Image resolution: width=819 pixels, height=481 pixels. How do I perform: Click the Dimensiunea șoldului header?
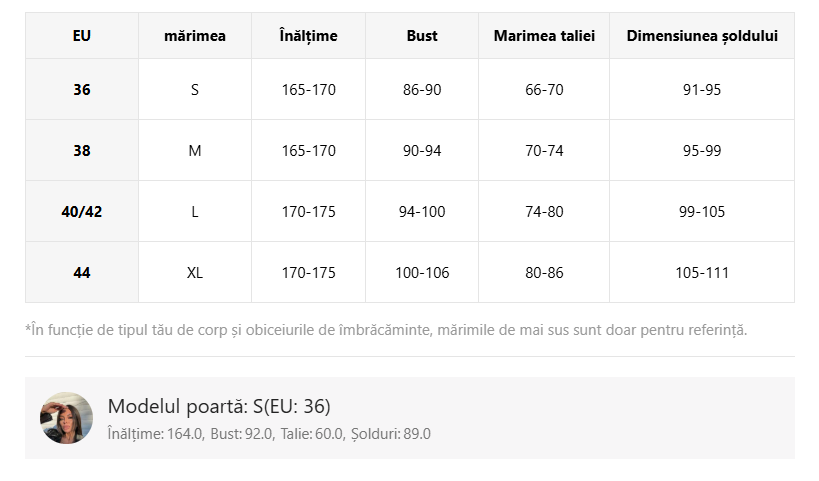tap(702, 36)
